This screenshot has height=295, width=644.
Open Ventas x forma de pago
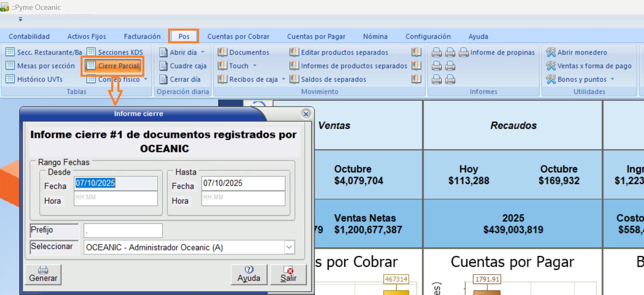pos(589,66)
